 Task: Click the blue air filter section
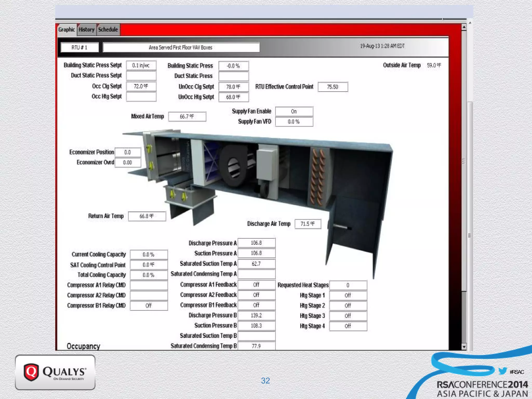211,162
